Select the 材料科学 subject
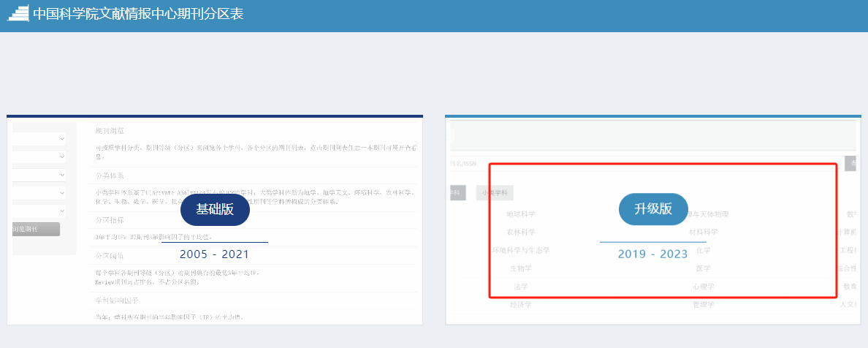 tap(703, 232)
